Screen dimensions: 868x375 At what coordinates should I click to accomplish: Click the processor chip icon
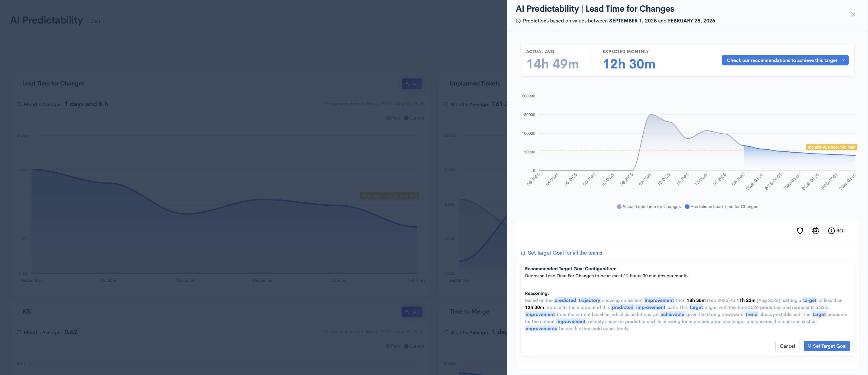(x=815, y=231)
